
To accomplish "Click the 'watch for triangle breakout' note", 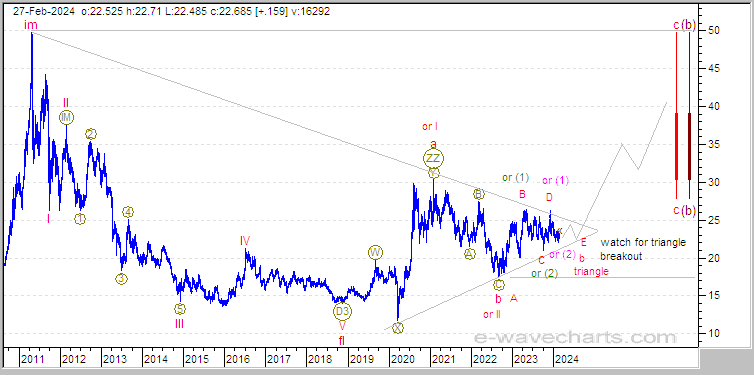I will (643, 249).
